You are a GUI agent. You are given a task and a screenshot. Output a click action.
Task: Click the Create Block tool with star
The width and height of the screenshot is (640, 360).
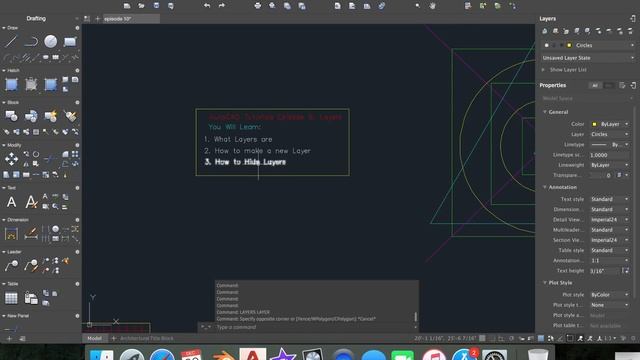pos(51,116)
